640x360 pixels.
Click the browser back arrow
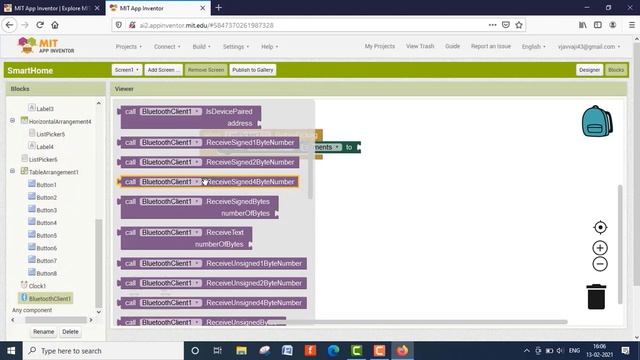pos(10,25)
